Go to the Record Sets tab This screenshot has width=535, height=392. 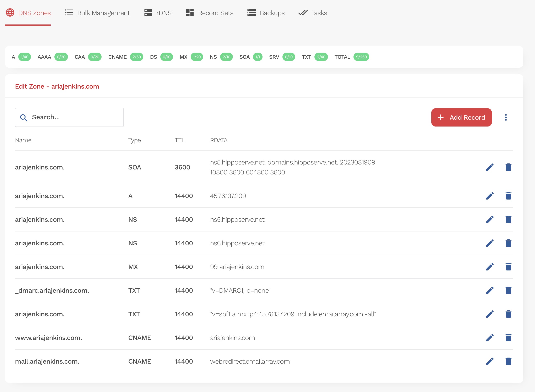210,13
